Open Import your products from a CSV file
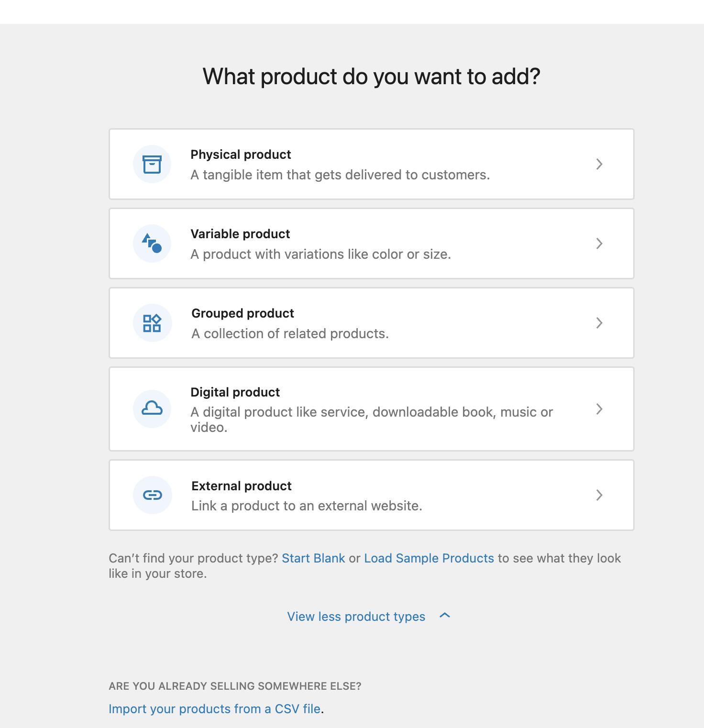The height and width of the screenshot is (728, 704). [214, 708]
